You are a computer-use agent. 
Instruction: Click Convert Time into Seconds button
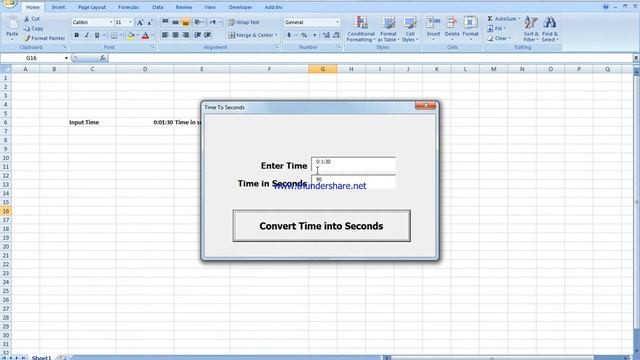pos(322,226)
